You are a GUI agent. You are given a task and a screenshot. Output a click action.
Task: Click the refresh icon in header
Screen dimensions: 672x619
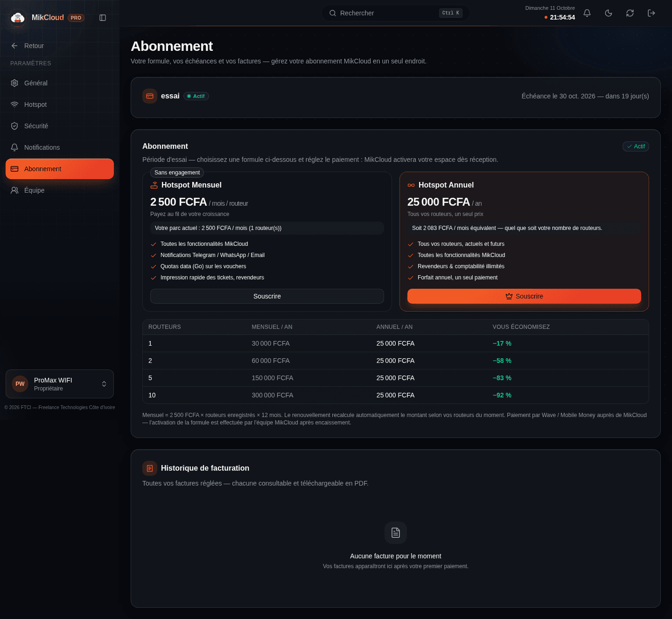click(x=630, y=13)
